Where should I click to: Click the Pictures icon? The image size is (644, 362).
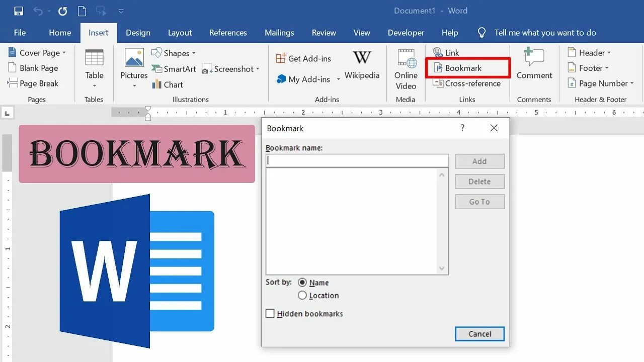point(134,58)
